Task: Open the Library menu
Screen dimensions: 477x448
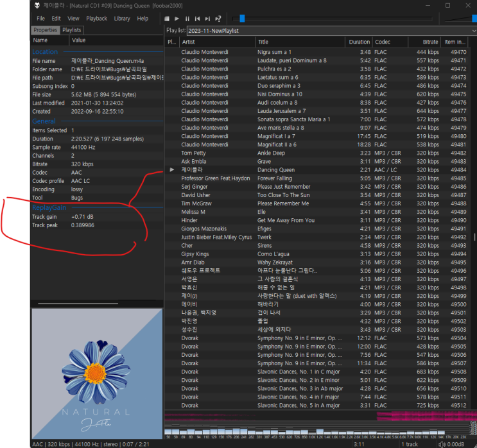Action: pos(122,19)
